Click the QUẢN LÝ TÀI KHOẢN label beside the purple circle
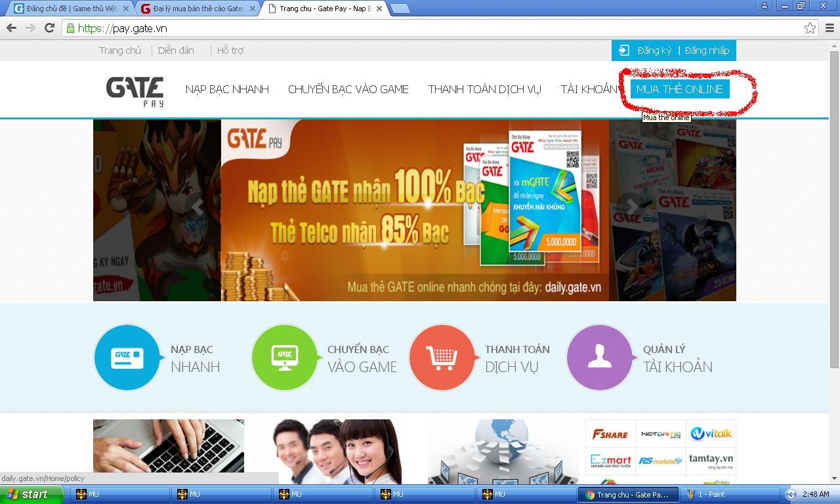 tap(678, 358)
